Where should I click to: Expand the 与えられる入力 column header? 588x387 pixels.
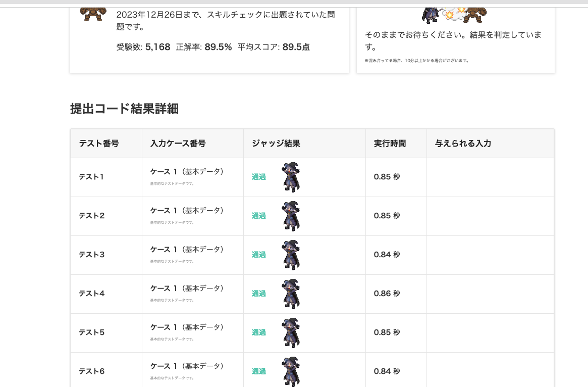[463, 143]
